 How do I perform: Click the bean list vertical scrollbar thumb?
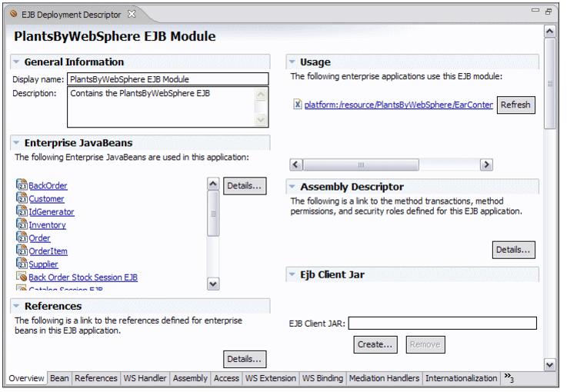pyautogui.click(x=213, y=214)
